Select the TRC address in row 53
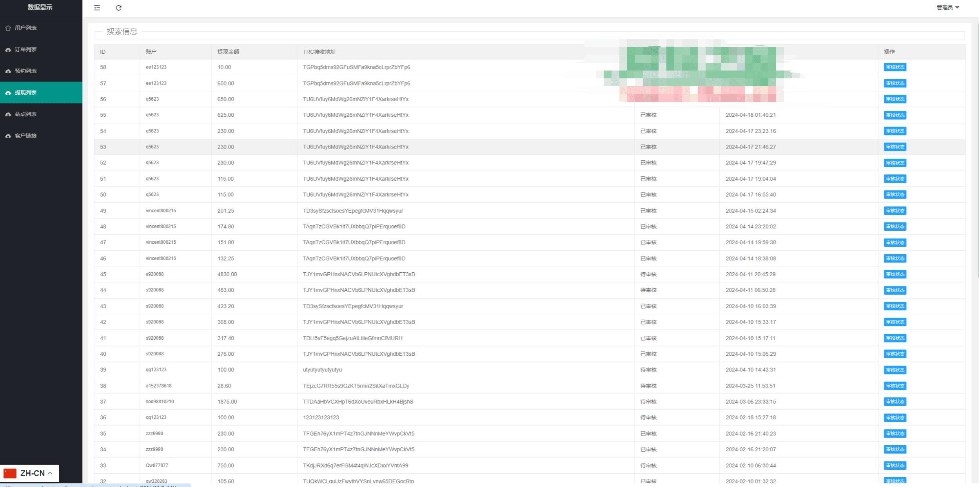This screenshot has height=487, width=980. click(356, 147)
